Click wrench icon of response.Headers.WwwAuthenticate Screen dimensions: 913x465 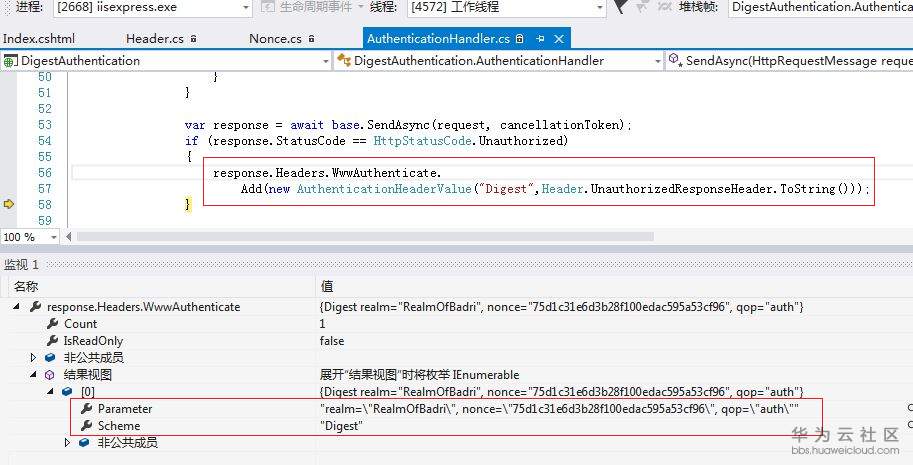point(36,307)
